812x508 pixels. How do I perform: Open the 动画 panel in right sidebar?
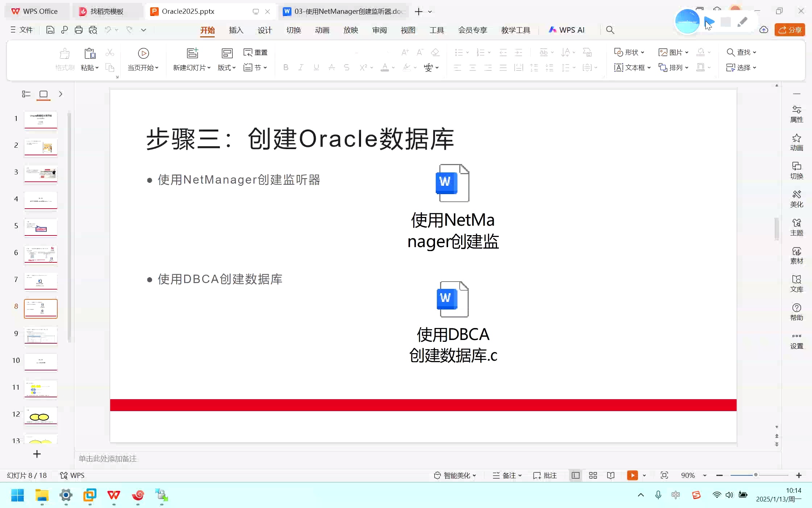[x=796, y=142]
